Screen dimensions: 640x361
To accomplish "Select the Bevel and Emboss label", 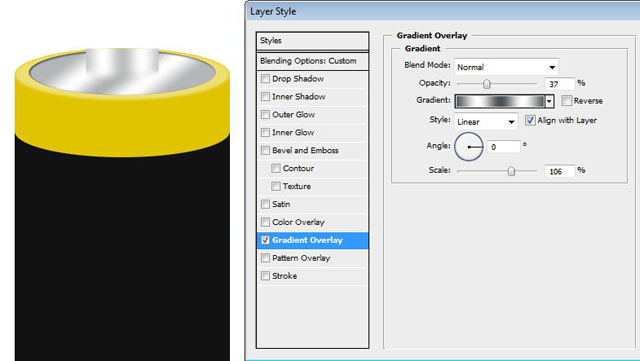I will click(x=305, y=150).
